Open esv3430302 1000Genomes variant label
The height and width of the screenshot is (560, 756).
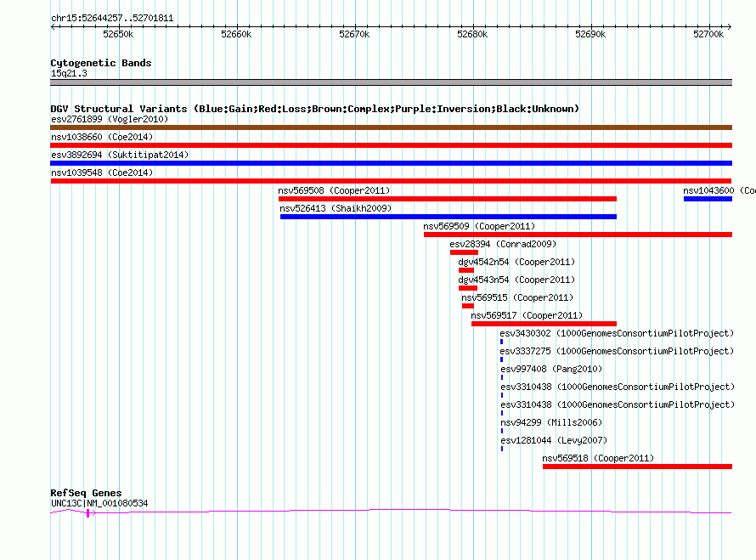pyautogui.click(x=617, y=333)
